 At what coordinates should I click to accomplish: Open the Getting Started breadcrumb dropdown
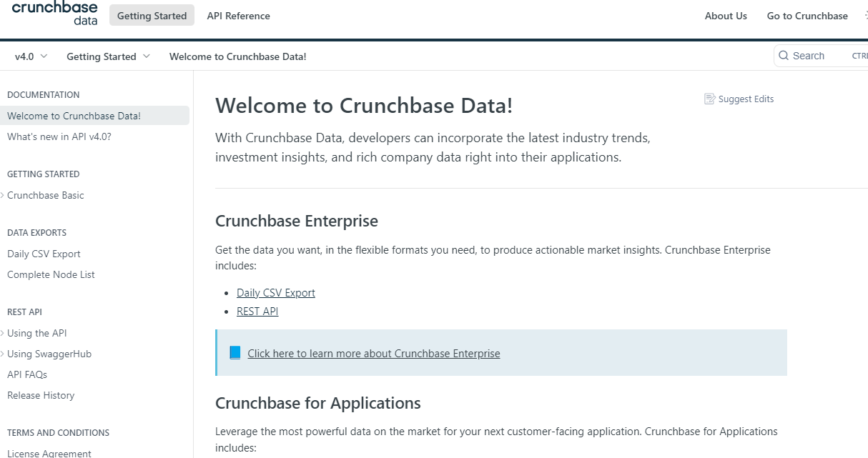pos(108,56)
